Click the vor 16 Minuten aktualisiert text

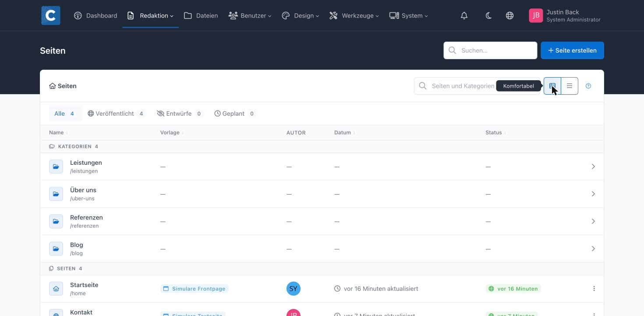(x=381, y=288)
